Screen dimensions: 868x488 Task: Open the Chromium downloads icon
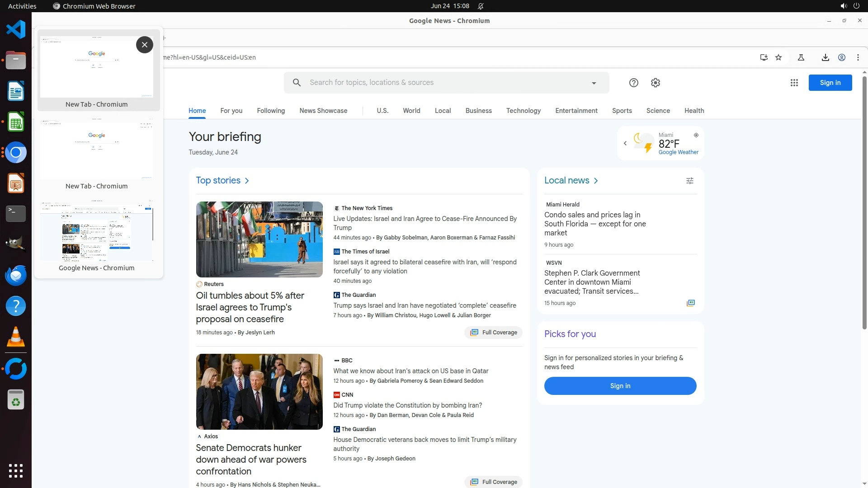click(825, 57)
